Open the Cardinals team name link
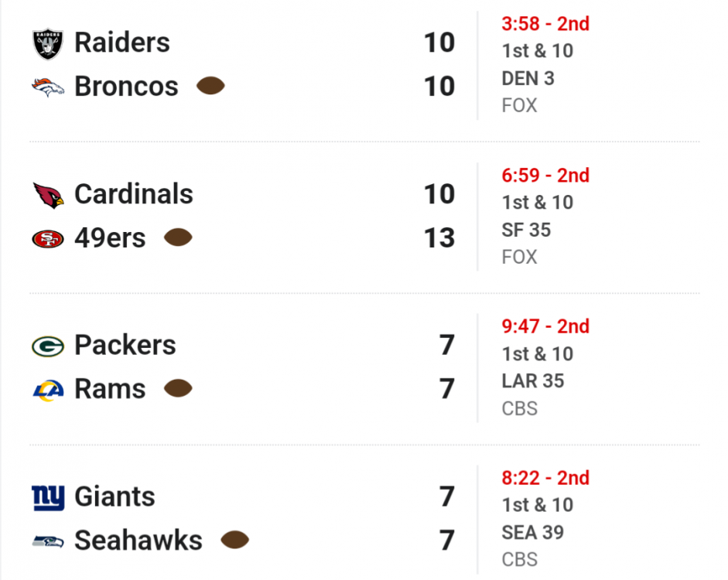Image resolution: width=728 pixels, height=580 pixels. point(133,194)
